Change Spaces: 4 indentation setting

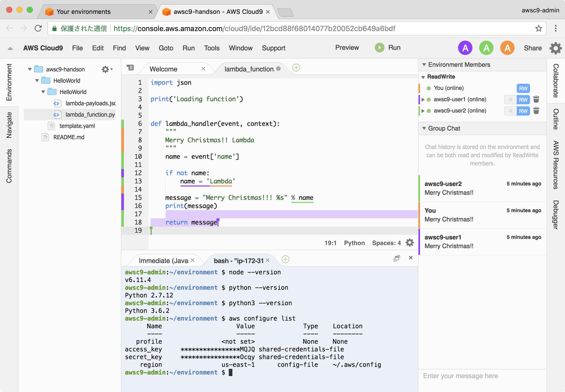tap(386, 243)
